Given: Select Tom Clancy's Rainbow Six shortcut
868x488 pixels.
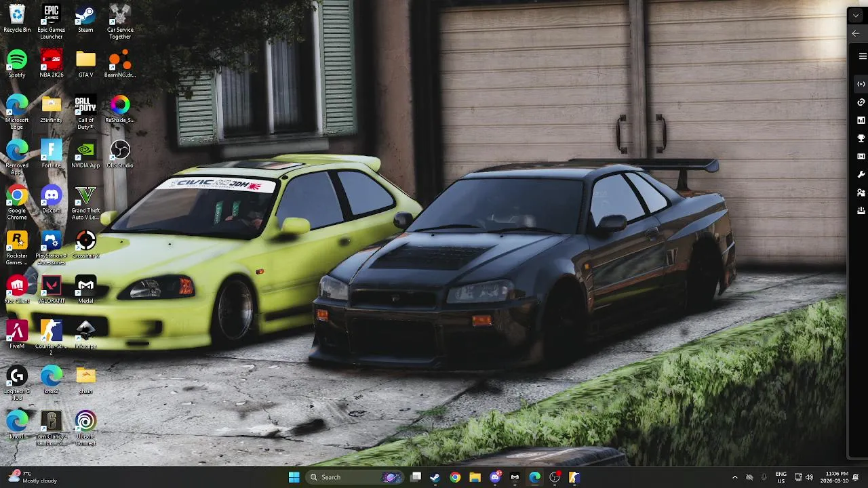Looking at the screenshot, I should click(51, 429).
